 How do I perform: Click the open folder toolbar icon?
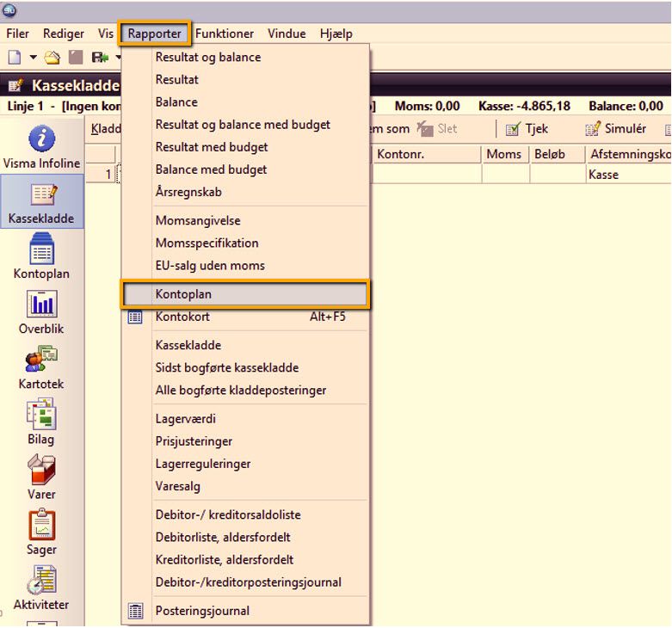tap(52, 58)
